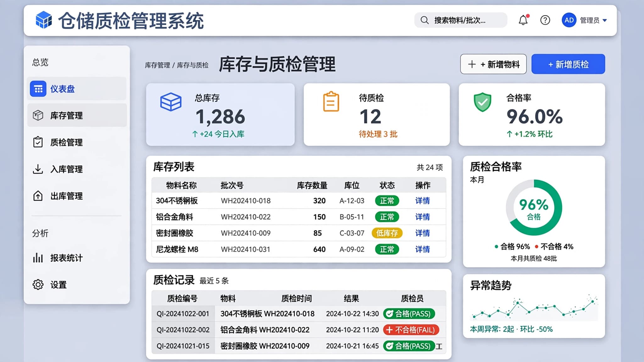This screenshot has width=644, height=362.
Task: Click the 出库管理 upload icon
Action: pos(38,196)
